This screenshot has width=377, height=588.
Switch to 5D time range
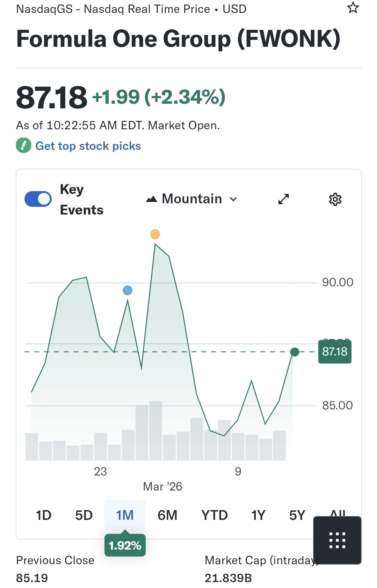pos(84,515)
